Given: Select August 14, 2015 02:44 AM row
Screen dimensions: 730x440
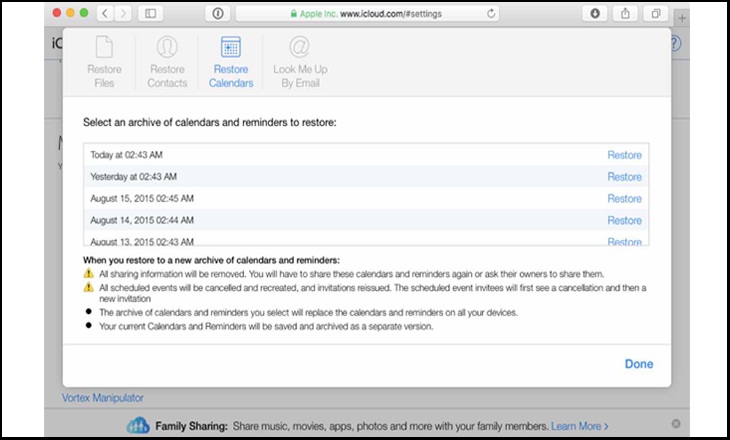Looking at the screenshot, I should (x=366, y=221).
